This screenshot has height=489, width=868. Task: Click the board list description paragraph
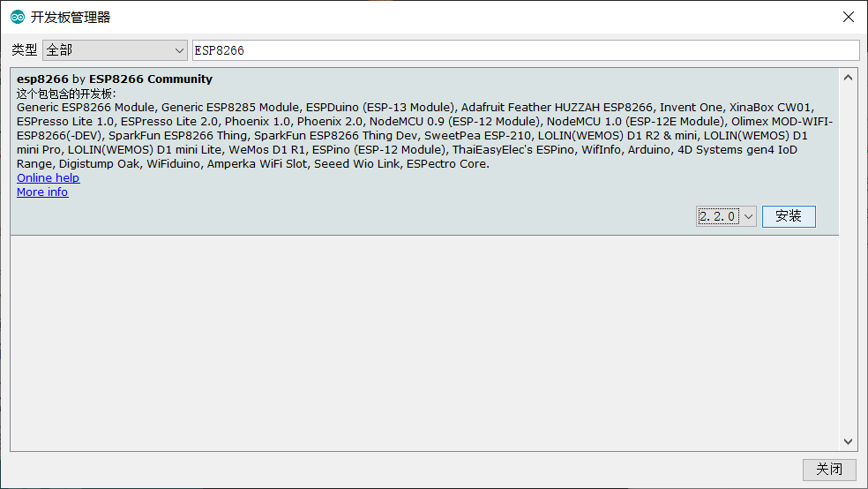(424, 136)
